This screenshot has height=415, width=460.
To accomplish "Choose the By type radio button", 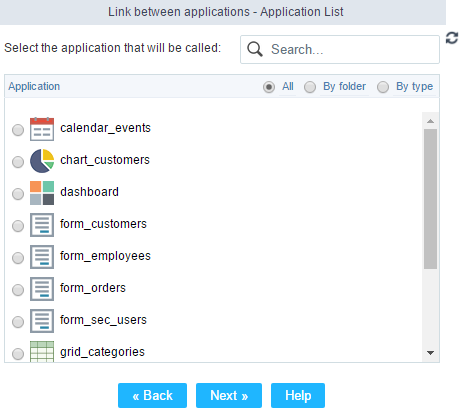I will click(x=383, y=87).
